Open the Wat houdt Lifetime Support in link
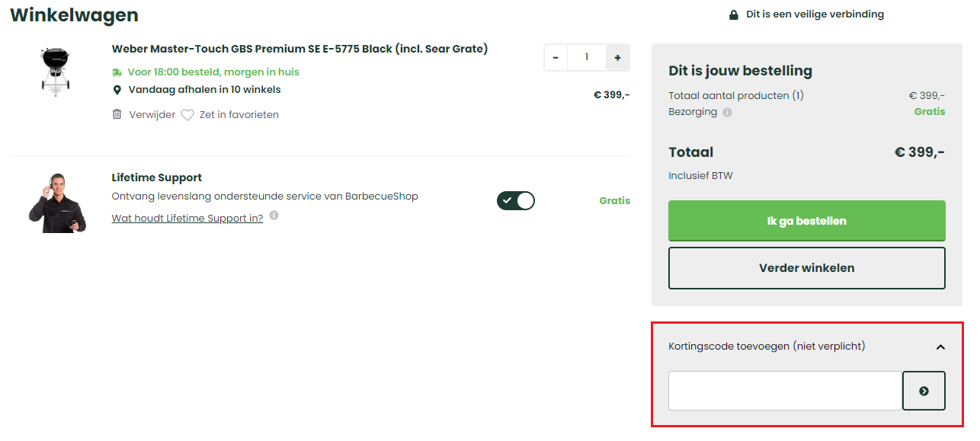Image resolution: width=980 pixels, height=441 pixels. coord(187,218)
